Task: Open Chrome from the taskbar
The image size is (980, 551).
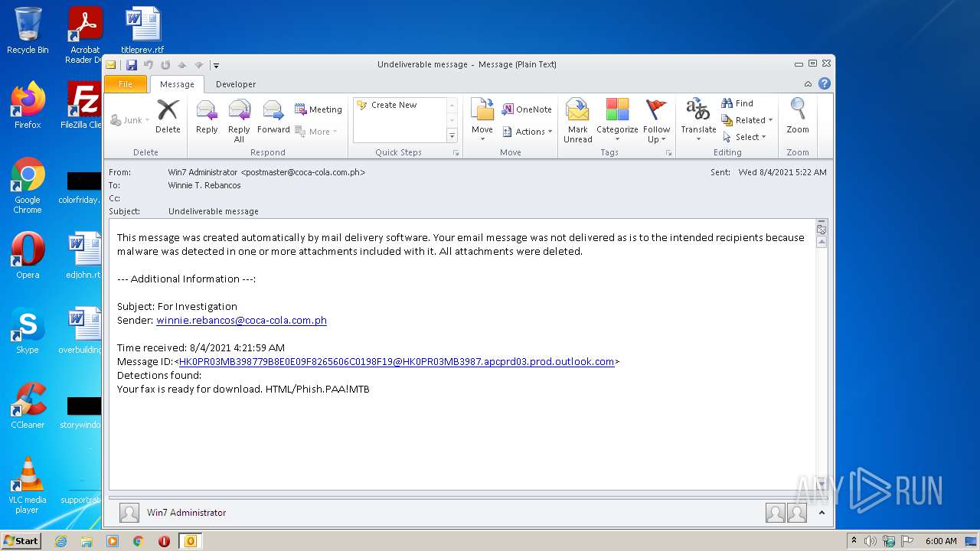Action: pos(139,541)
